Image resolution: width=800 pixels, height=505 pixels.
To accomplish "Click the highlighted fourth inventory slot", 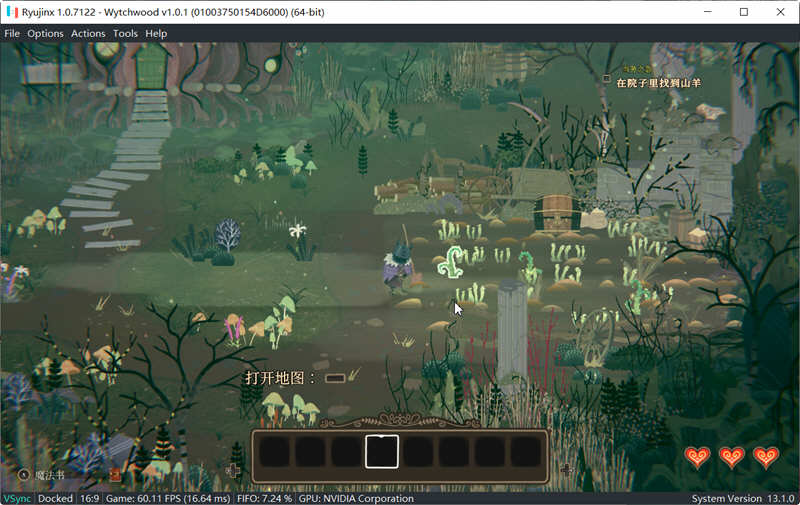I will coord(382,451).
